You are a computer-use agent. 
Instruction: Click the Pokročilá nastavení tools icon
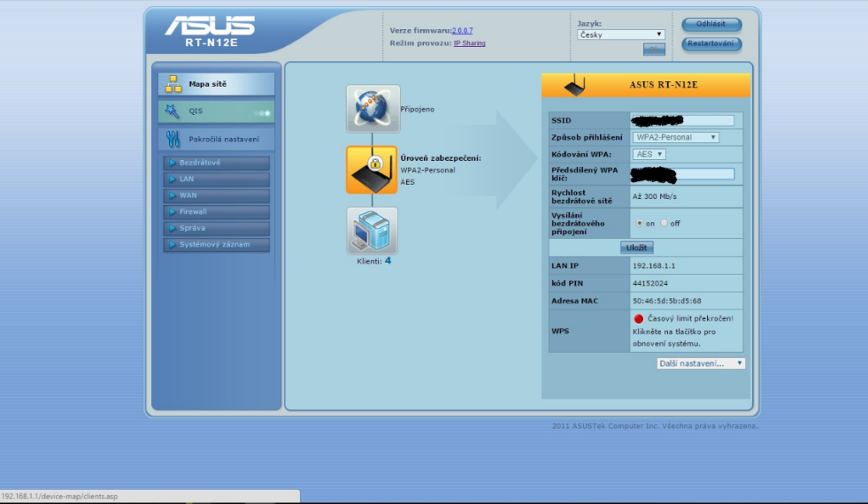(173, 139)
